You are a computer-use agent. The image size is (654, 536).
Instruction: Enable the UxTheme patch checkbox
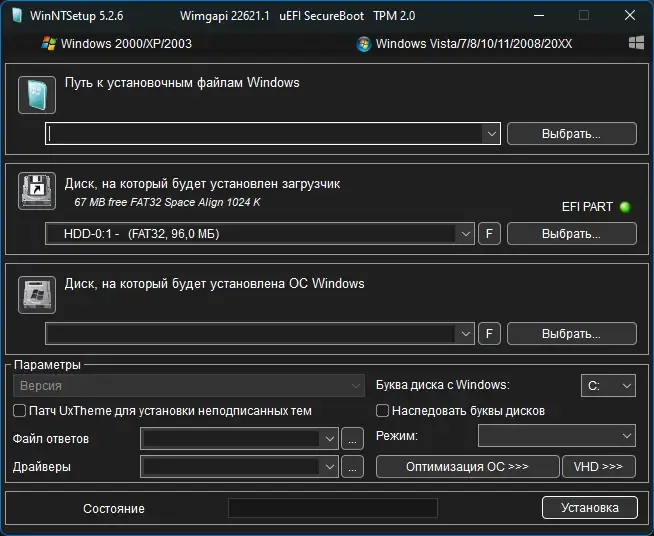[20, 410]
